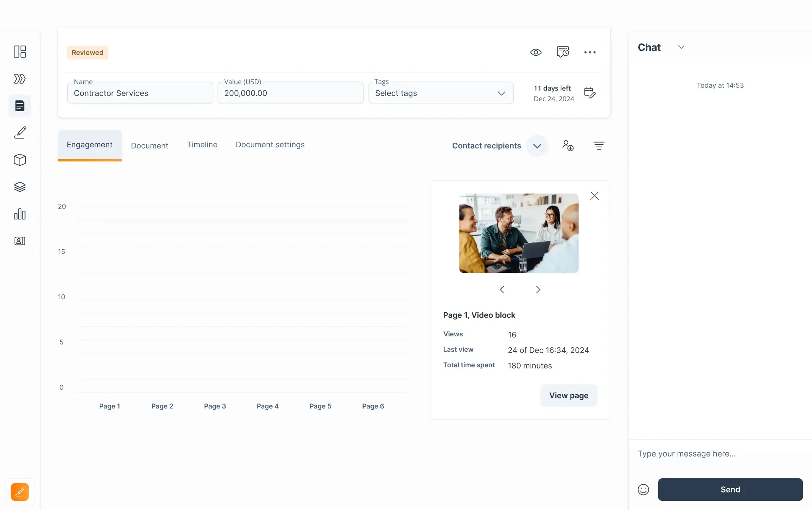The image size is (812, 510).
Task: Switch to the Timeline tab
Action: (x=202, y=145)
